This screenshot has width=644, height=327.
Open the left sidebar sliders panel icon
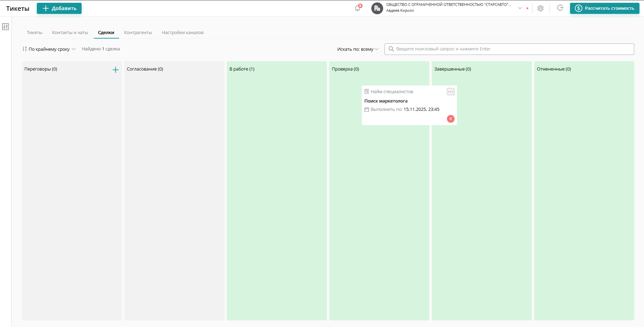click(6, 27)
